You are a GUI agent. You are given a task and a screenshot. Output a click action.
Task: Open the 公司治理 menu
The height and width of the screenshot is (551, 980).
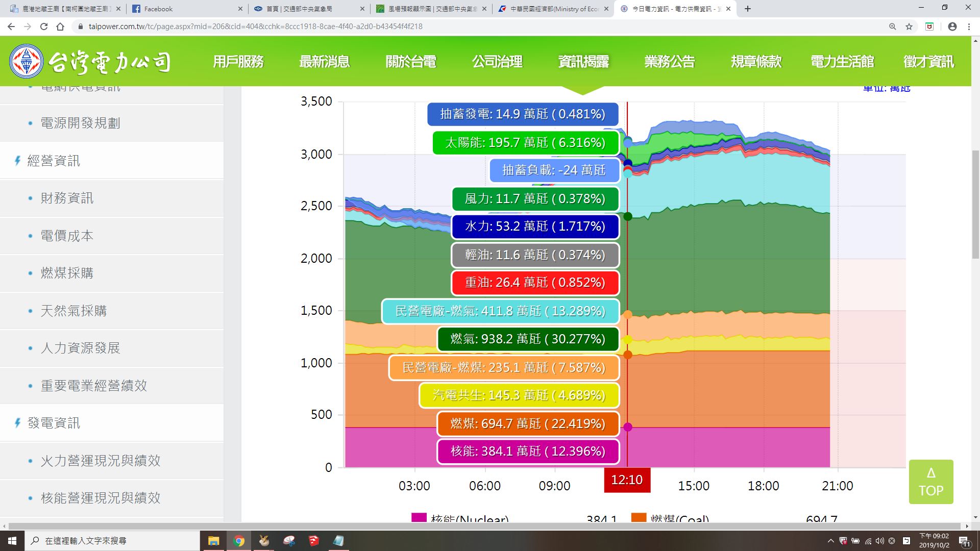pyautogui.click(x=497, y=62)
